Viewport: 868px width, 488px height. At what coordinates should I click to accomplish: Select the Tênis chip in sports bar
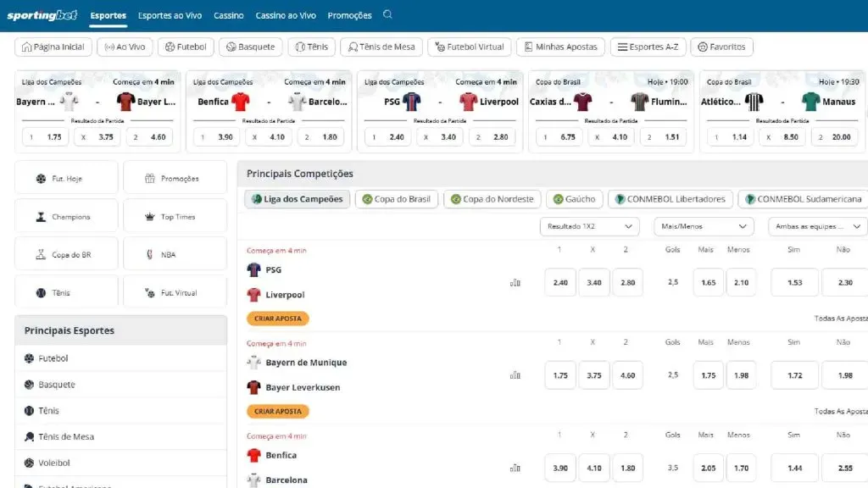tap(312, 47)
